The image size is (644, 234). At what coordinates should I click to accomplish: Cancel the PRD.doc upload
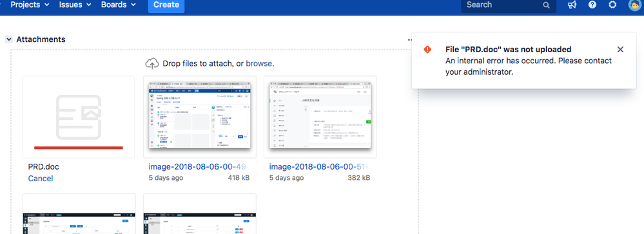coord(40,179)
